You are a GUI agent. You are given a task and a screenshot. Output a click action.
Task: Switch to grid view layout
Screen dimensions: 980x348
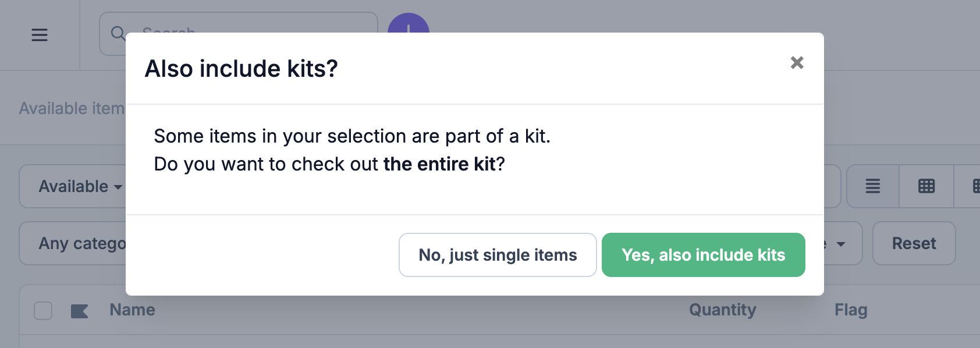(x=926, y=186)
